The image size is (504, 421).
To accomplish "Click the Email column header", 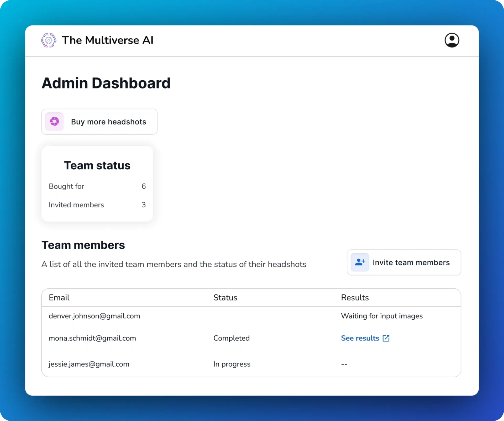I will click(59, 297).
